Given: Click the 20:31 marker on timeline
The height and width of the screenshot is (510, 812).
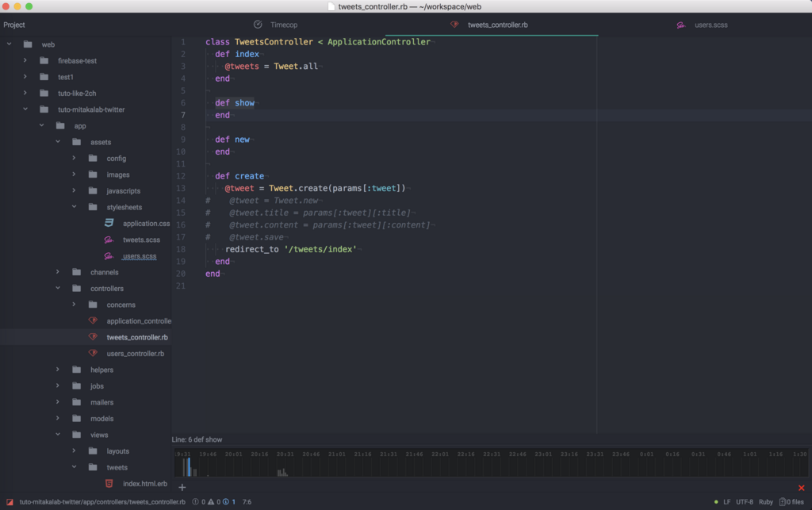Looking at the screenshot, I should [x=285, y=454].
